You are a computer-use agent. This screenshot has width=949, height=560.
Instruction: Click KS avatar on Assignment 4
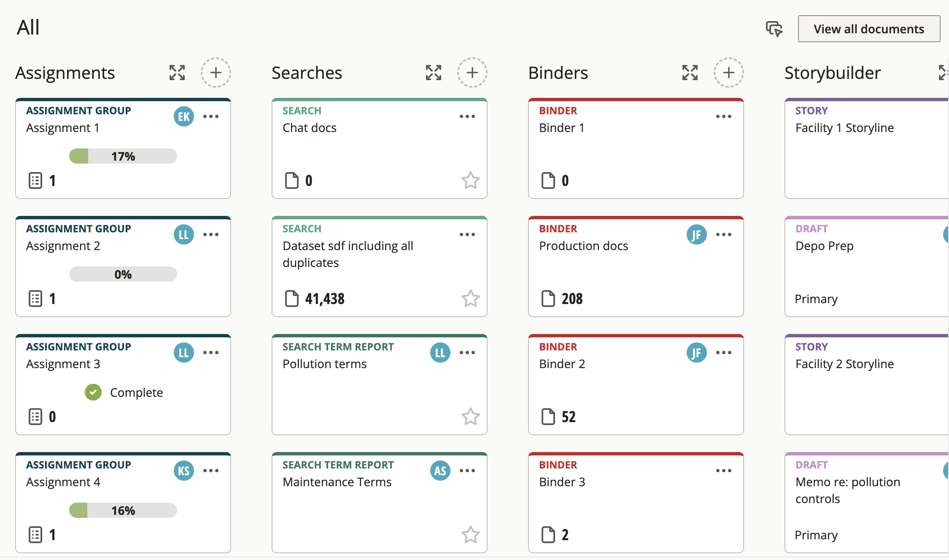[184, 471]
